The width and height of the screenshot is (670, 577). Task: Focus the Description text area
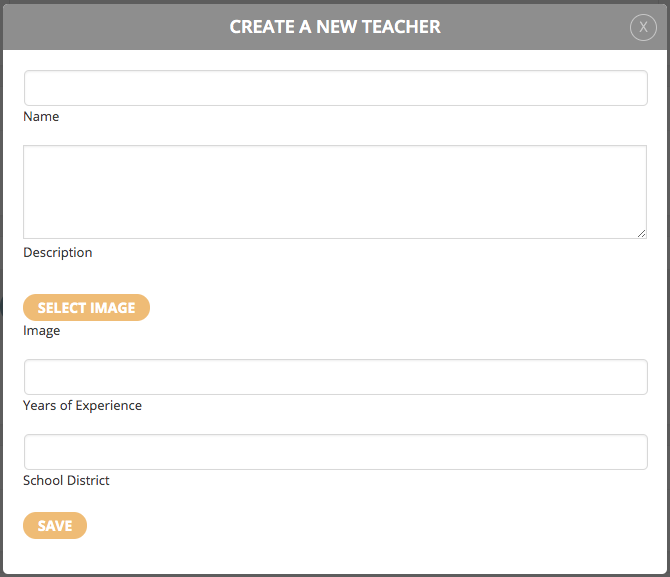coord(335,192)
